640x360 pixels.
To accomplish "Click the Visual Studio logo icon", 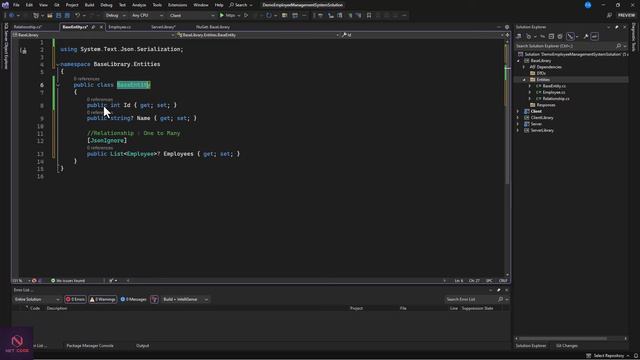I will 5,5.
